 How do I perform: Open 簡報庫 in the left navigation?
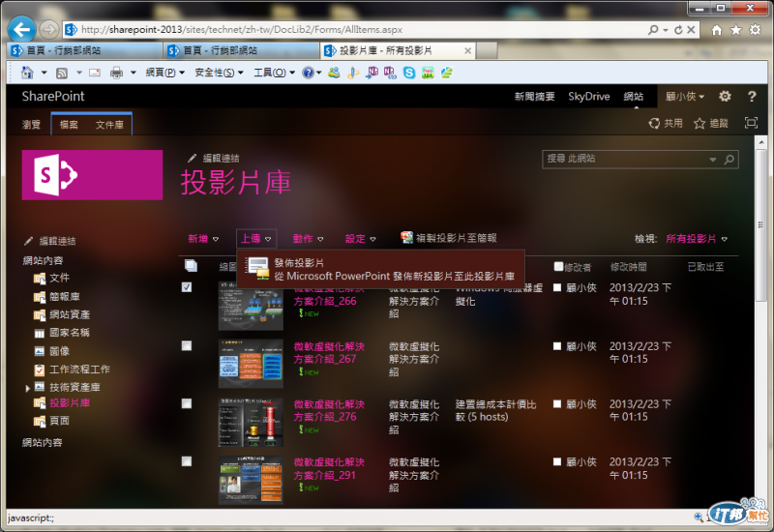(64, 296)
